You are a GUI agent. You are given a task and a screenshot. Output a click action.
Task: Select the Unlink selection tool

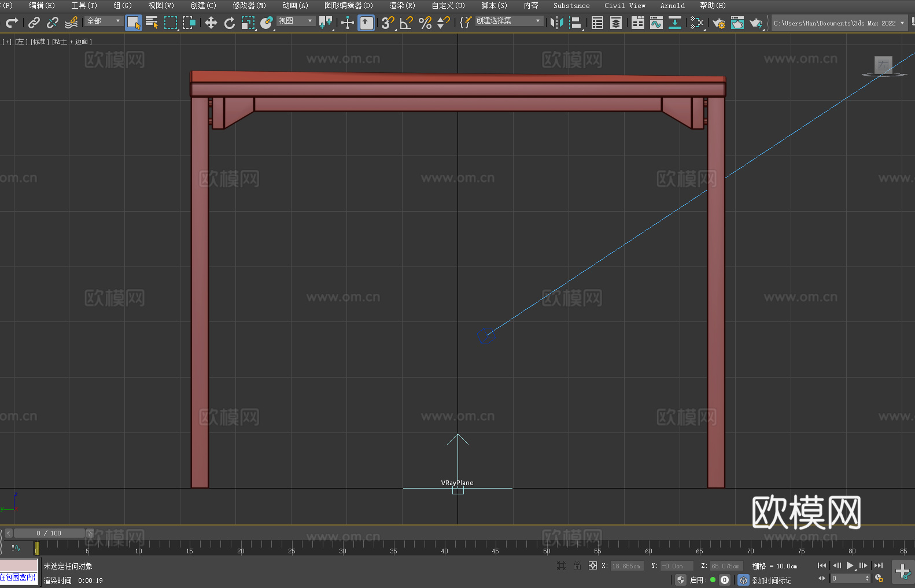coord(53,23)
